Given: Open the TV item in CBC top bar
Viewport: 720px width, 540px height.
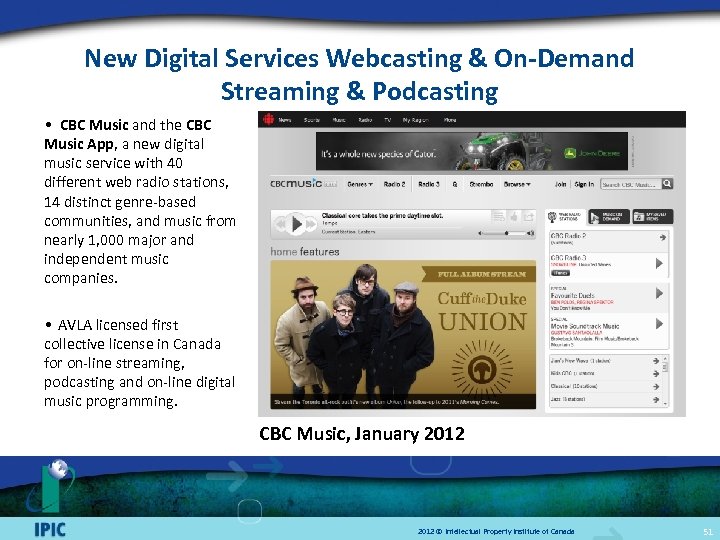Looking at the screenshot, I should 388,120.
